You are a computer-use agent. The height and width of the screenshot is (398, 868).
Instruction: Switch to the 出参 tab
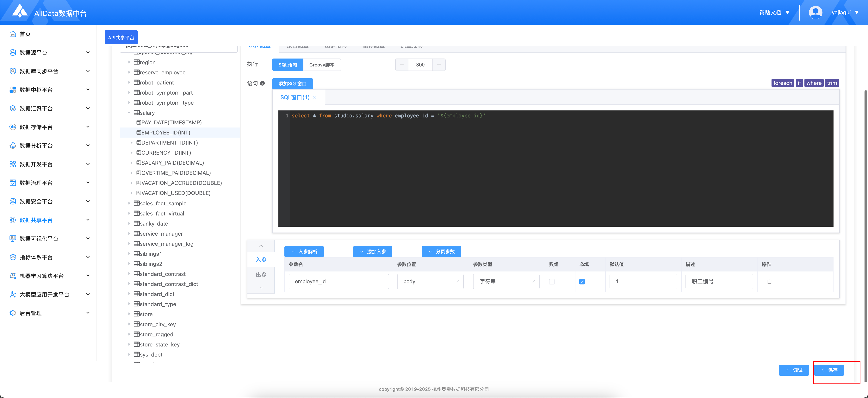click(x=261, y=275)
